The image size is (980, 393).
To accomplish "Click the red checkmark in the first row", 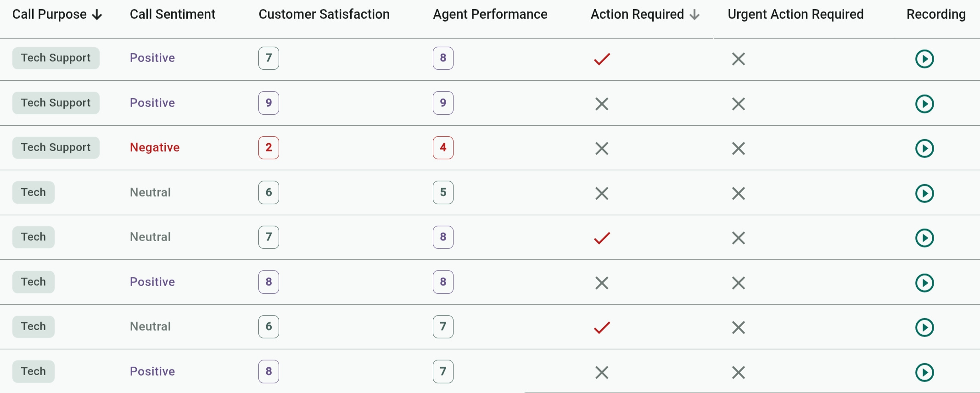I will click(602, 59).
